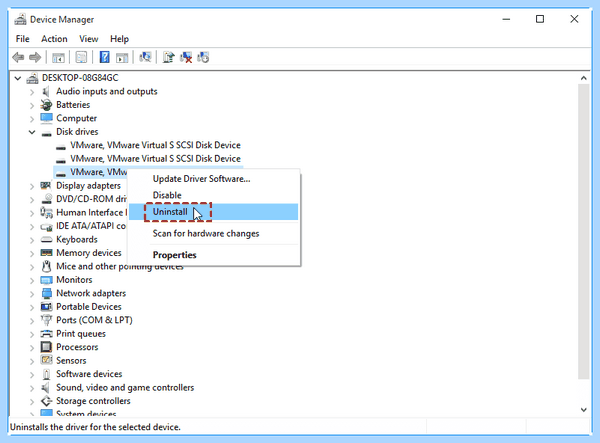Click the scrollbar up arrow
This screenshot has width=600, height=443.
click(x=583, y=78)
